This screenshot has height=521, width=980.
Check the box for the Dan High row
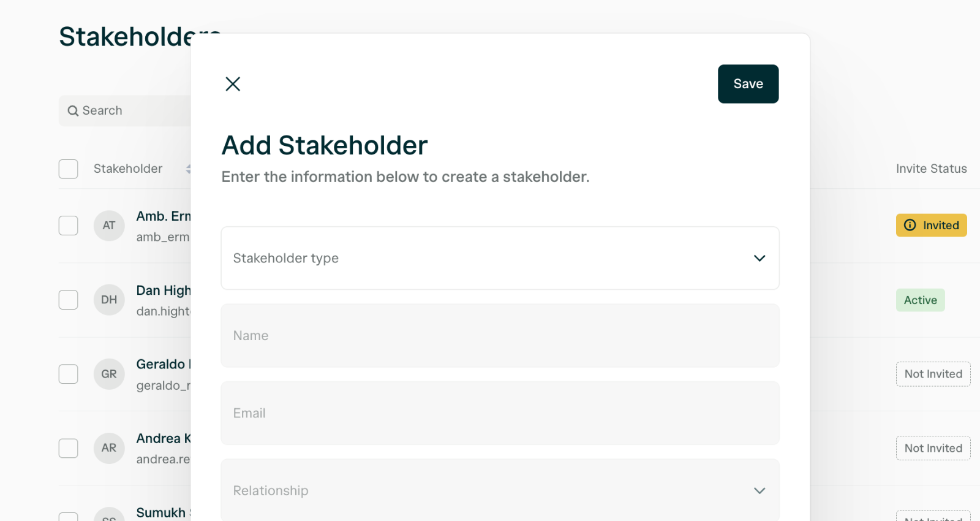tap(69, 300)
